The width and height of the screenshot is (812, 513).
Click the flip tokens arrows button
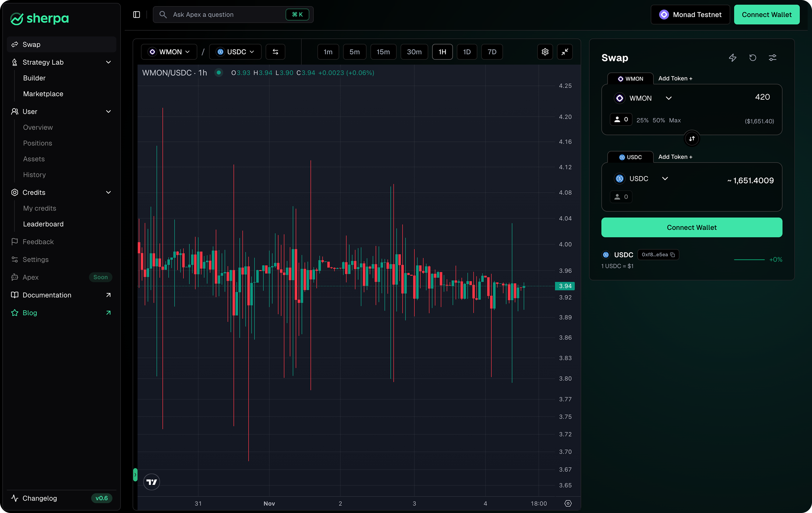[x=692, y=139]
